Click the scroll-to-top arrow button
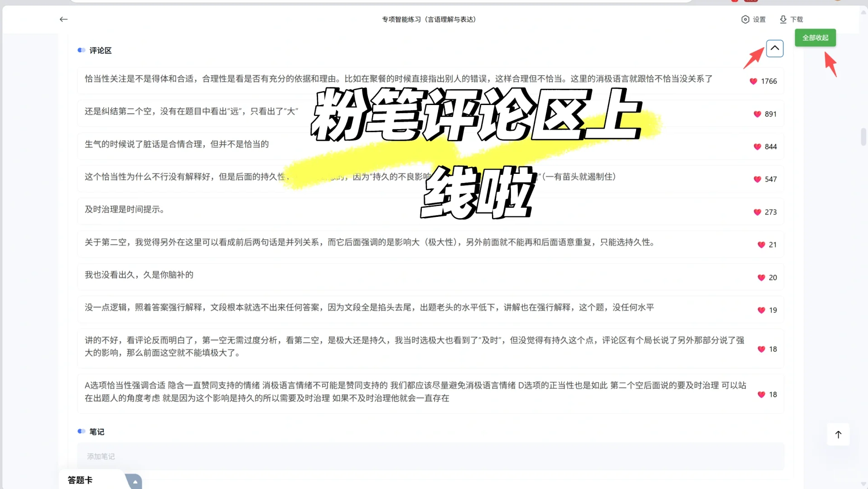Viewport: 868px width, 489px height. (x=839, y=434)
